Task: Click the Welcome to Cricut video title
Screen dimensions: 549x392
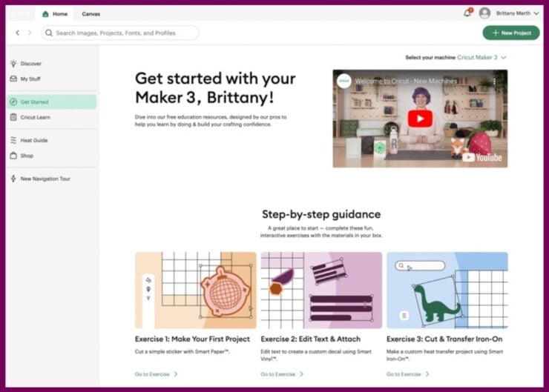Action: [406, 81]
